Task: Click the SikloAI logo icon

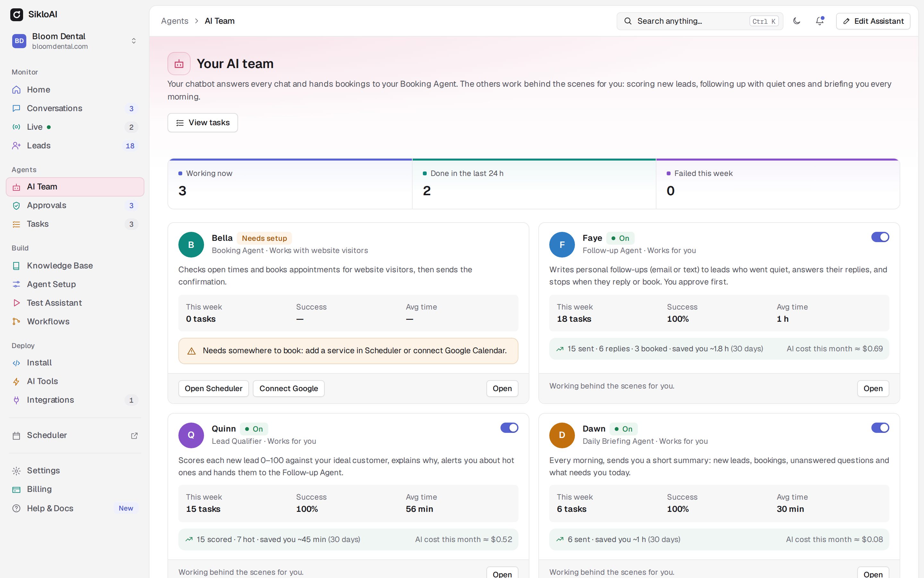Action: pyautogui.click(x=16, y=14)
